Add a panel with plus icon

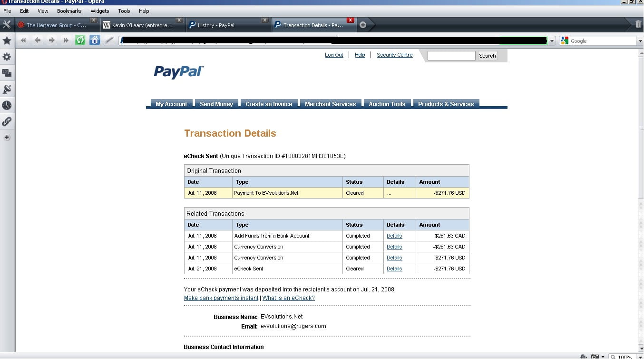click(7, 138)
